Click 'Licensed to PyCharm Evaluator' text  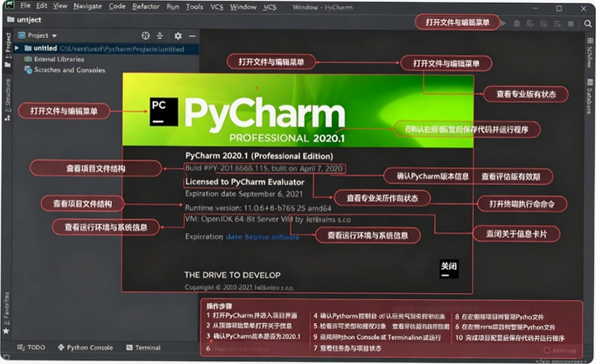pos(245,181)
